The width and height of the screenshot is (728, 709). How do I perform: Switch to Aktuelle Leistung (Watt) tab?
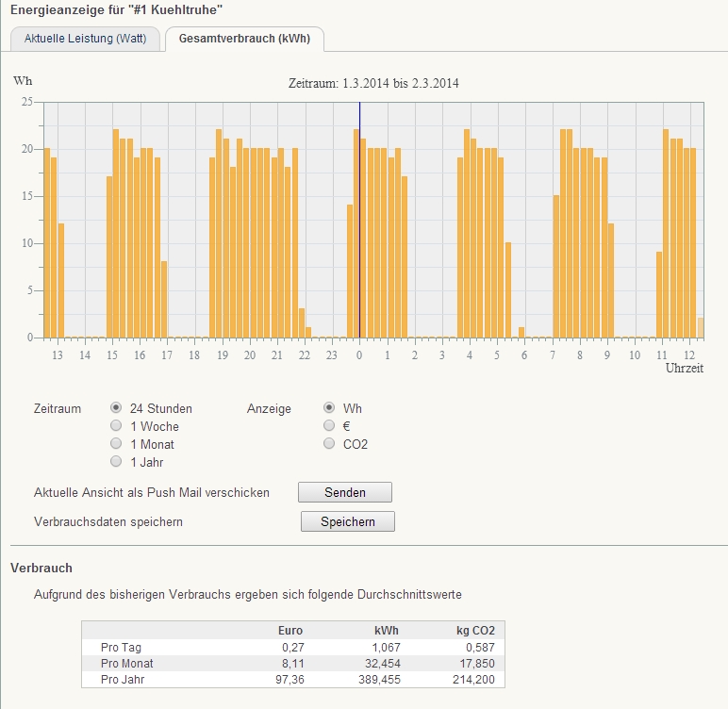[85, 39]
